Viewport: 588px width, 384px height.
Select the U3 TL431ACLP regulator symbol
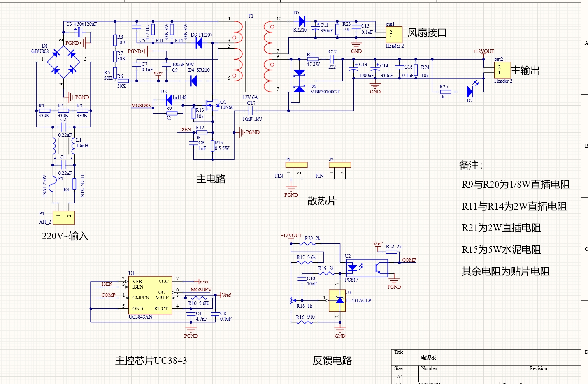(x=337, y=301)
